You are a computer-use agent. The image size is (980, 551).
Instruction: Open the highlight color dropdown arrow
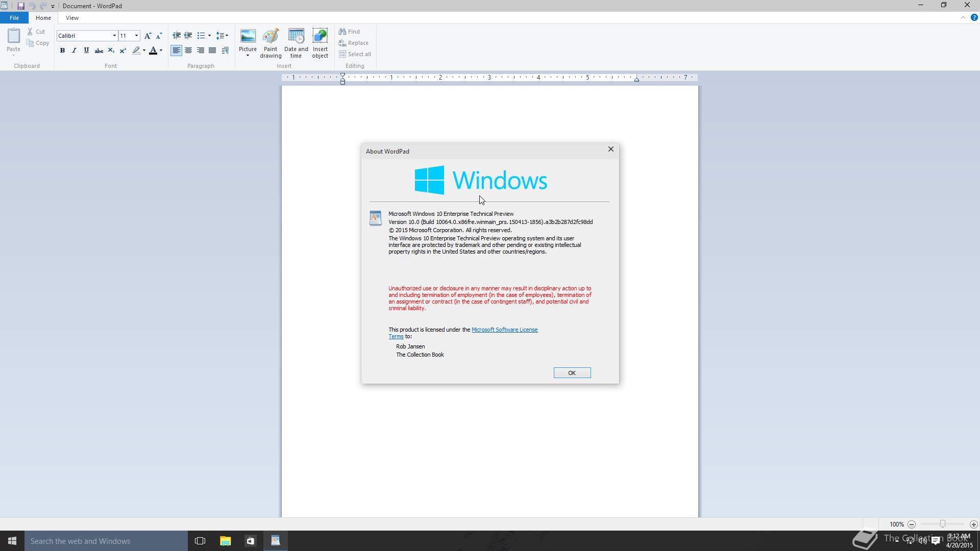(144, 51)
